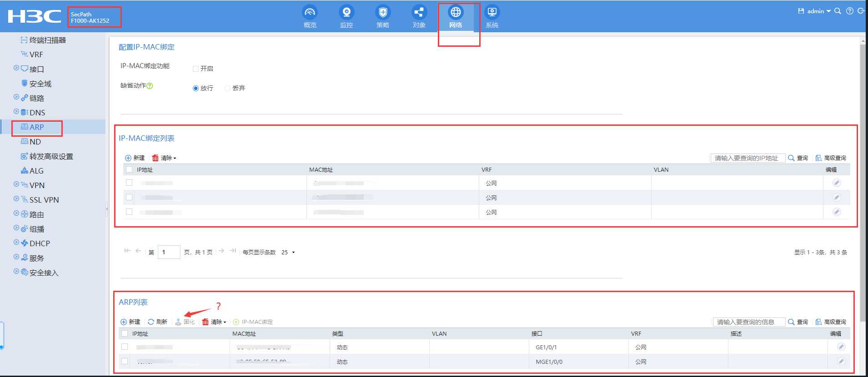Open the search magnifier in the top bar
Screen dimensions: 868x377
click(x=838, y=11)
